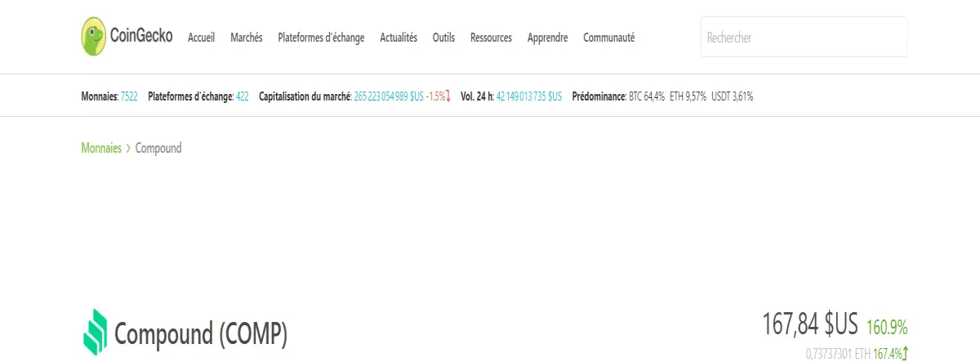The height and width of the screenshot is (362, 980).
Task: Open the Accueil menu item
Action: 201,38
